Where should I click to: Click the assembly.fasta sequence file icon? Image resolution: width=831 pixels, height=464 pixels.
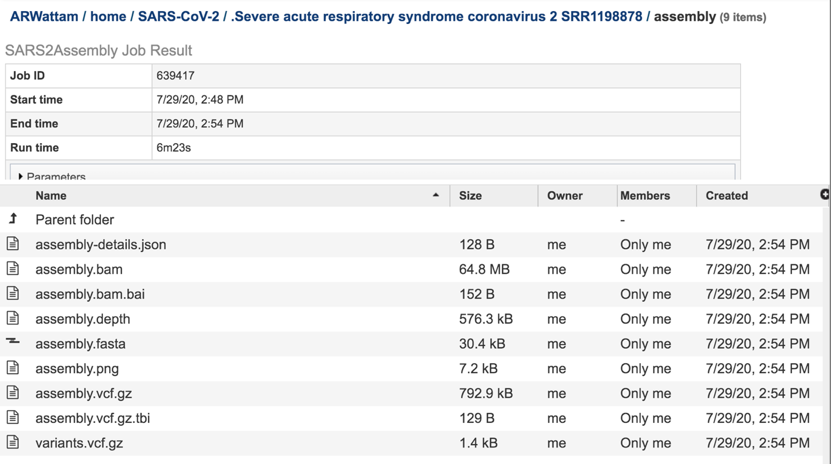[13, 343]
